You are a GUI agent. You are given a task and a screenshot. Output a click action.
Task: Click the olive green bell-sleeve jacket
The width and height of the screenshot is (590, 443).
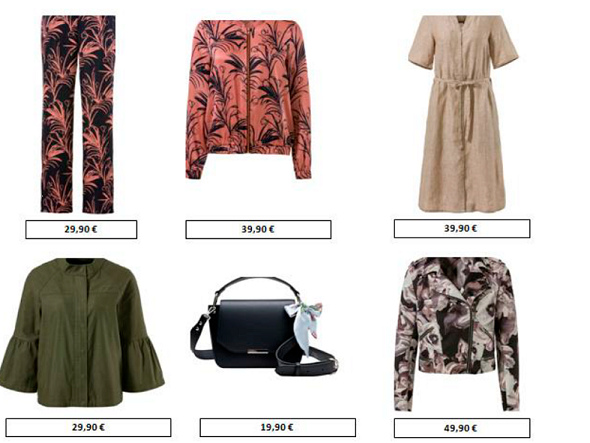pyautogui.click(x=82, y=332)
